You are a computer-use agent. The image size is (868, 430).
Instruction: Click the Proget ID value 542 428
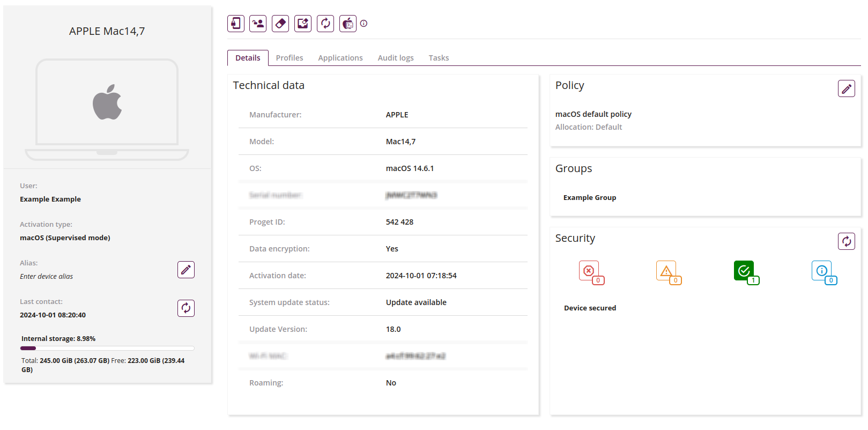[399, 222]
